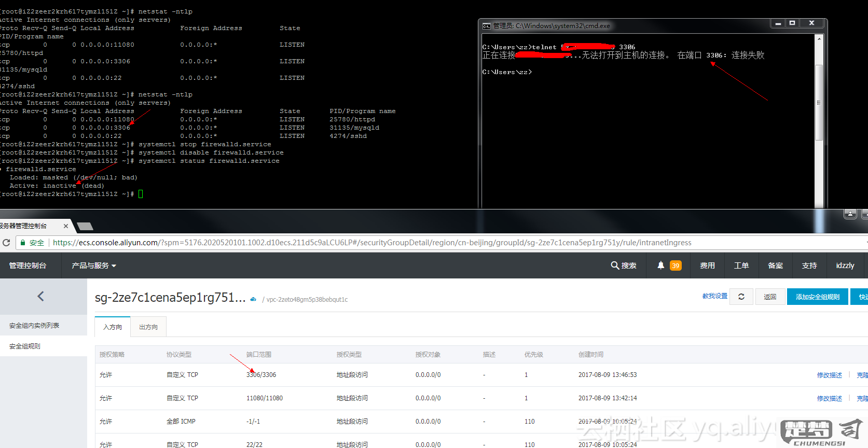Select 安全组规则 in sidebar
Image resolution: width=868 pixels, height=448 pixels.
pyautogui.click(x=25, y=346)
